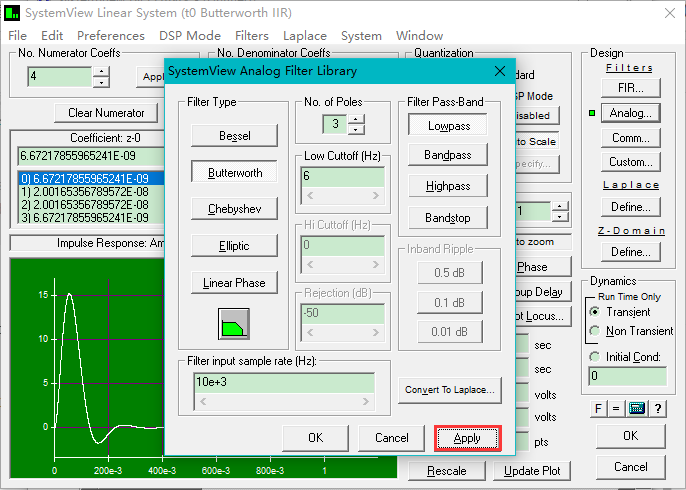The width and height of the screenshot is (686, 490).
Task: Select the Non Transient radio option
Action: pyautogui.click(x=595, y=331)
